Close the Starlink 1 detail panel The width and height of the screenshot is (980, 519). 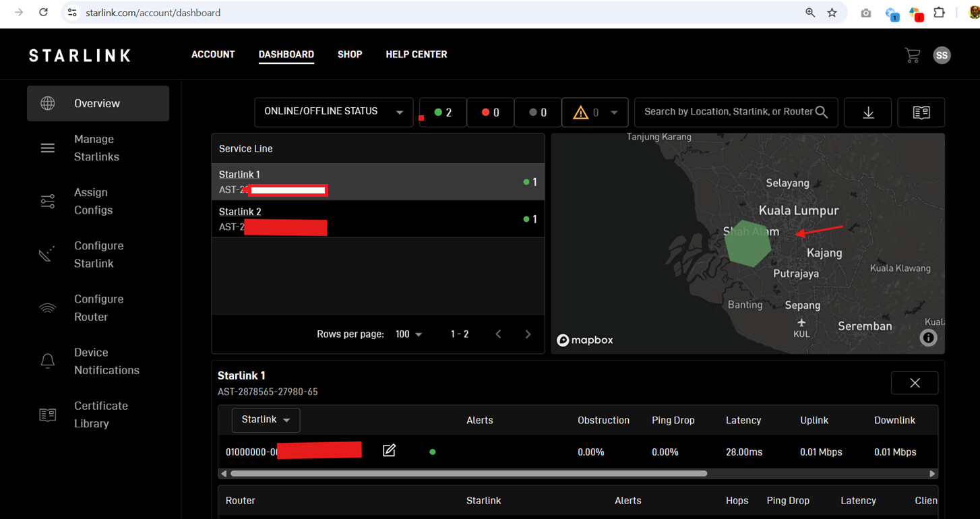915,383
